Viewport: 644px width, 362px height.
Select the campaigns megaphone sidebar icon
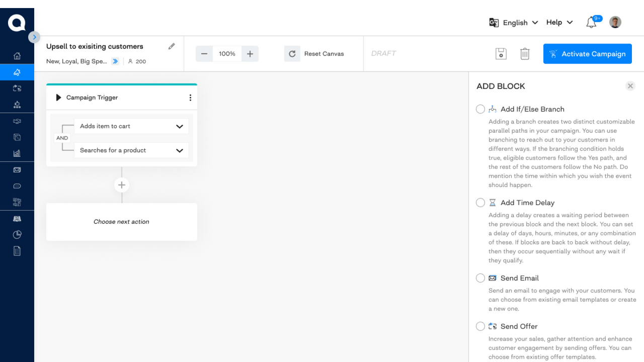[x=17, y=72]
